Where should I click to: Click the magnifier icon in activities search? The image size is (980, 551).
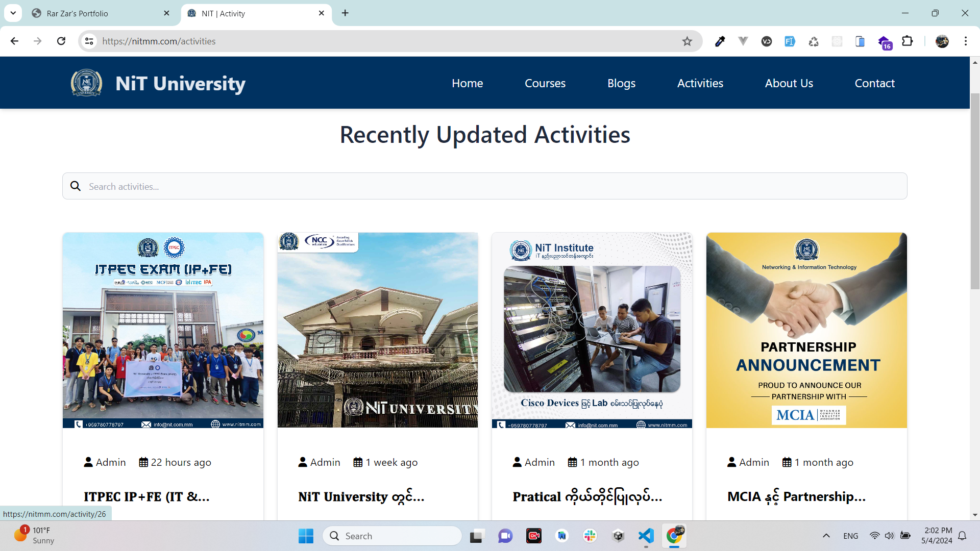click(76, 186)
